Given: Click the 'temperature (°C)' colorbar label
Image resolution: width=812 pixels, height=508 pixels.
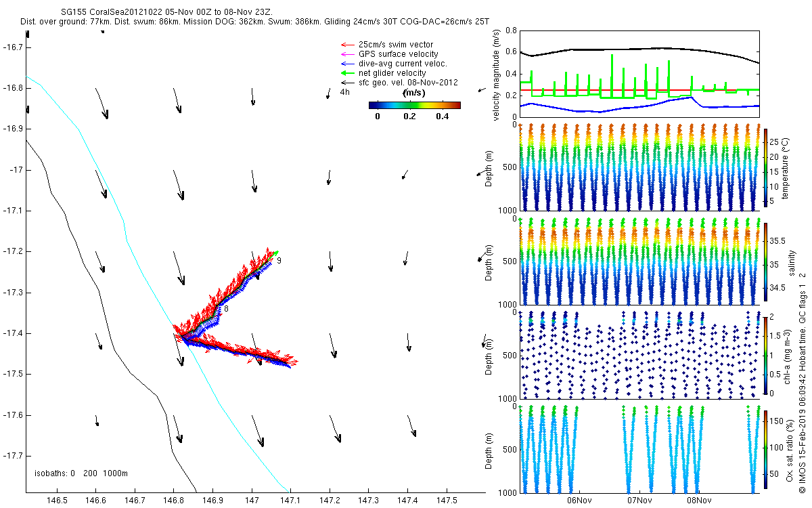Looking at the screenshot, I should pos(786,167).
